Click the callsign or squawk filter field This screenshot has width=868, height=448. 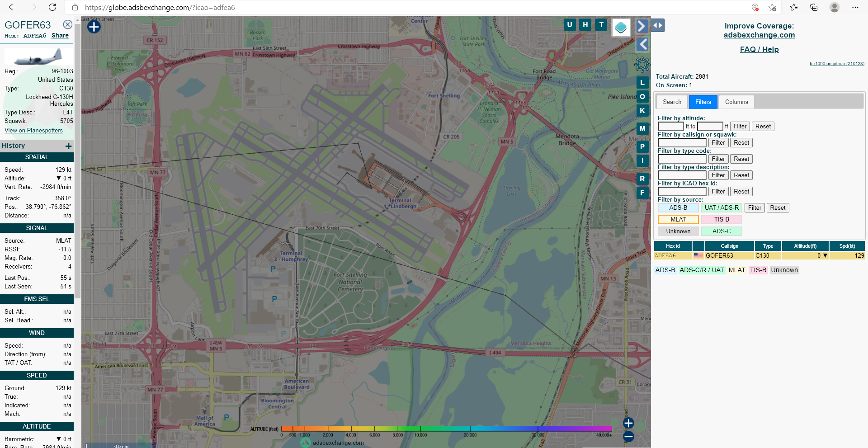click(x=682, y=143)
